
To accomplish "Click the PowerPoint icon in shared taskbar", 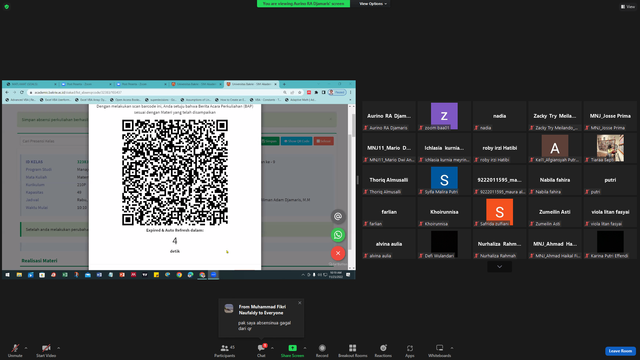I will (x=122, y=275).
